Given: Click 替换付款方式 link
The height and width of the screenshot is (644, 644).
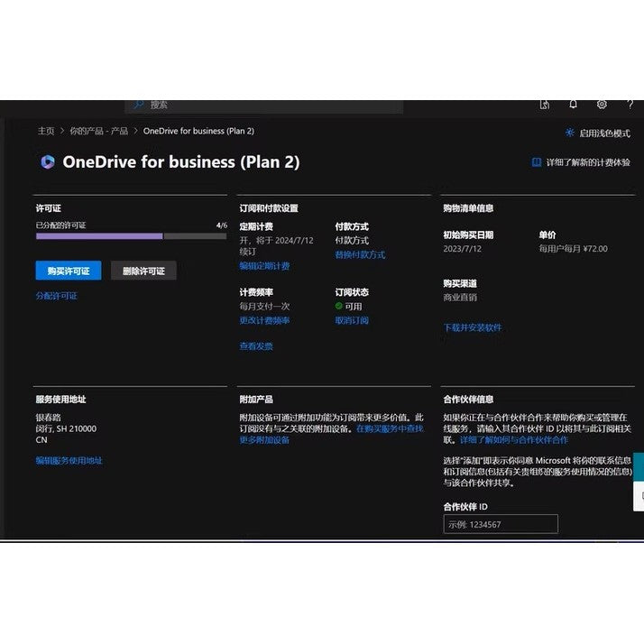Looking at the screenshot, I should pos(360,254).
